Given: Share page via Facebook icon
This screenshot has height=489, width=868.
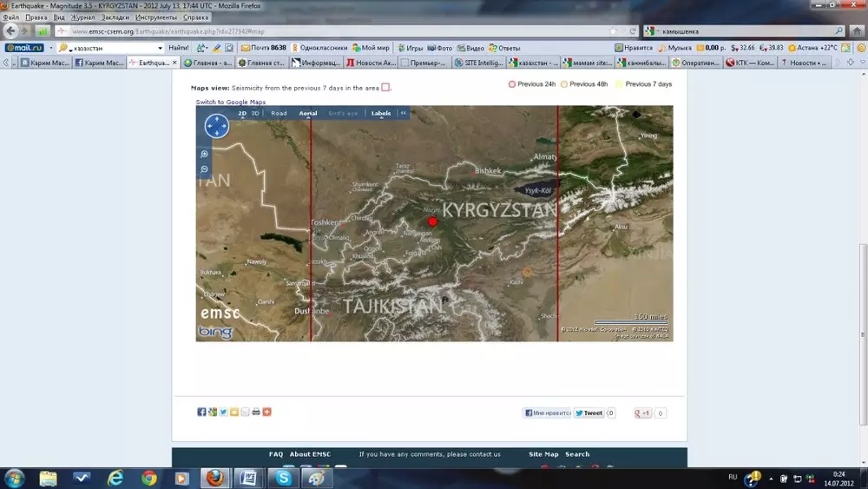Looking at the screenshot, I should click(201, 412).
